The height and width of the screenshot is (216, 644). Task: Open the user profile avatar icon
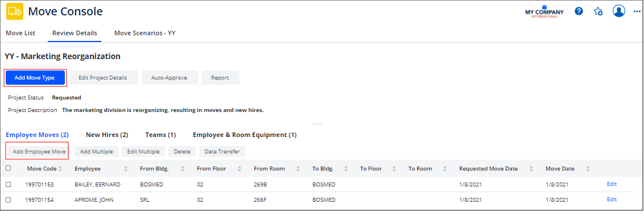pyautogui.click(x=618, y=11)
